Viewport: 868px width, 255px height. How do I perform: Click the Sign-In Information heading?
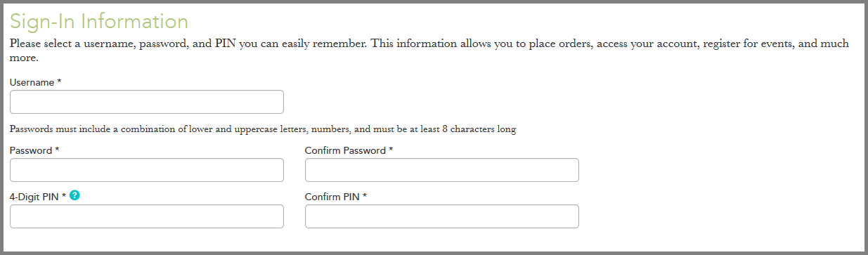[99, 21]
